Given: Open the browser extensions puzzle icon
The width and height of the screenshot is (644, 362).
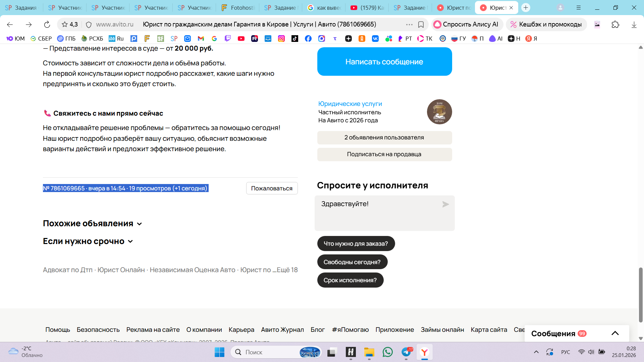Looking at the screenshot, I should click(615, 24).
